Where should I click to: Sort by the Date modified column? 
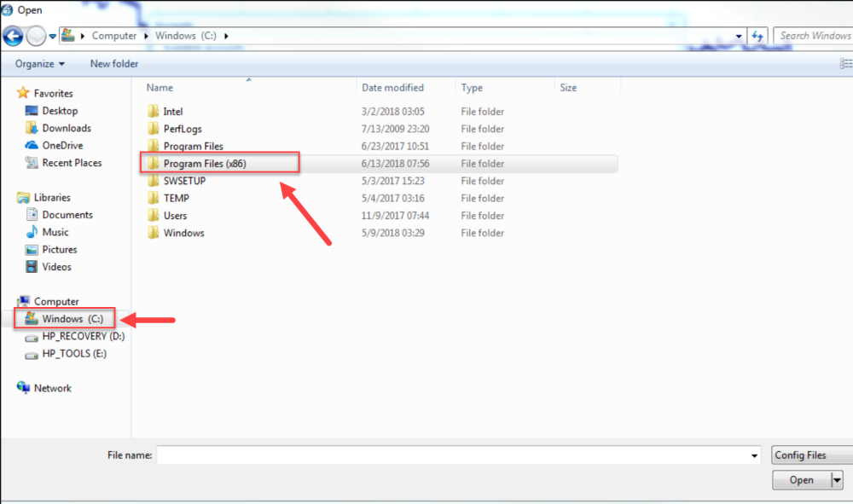pyautogui.click(x=392, y=88)
